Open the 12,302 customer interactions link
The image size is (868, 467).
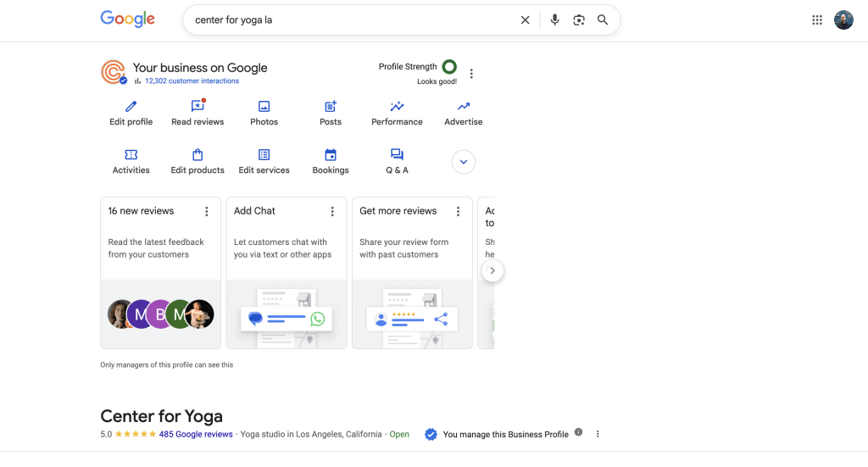tap(192, 81)
